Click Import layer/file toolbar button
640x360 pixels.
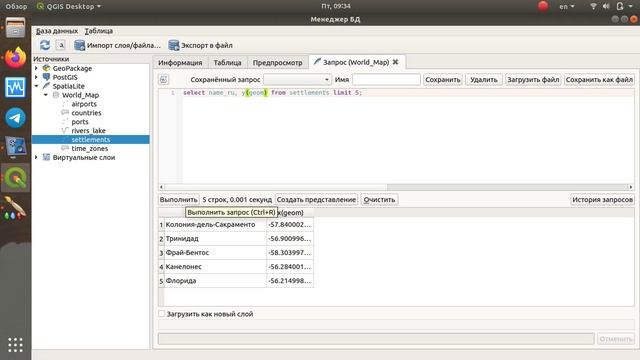point(118,45)
